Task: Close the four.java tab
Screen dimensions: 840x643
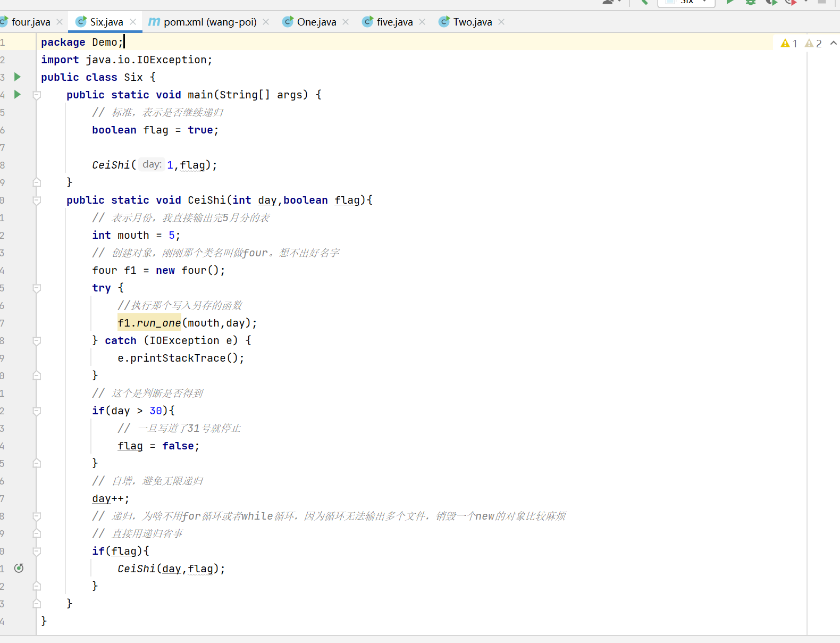Action: 60,22
